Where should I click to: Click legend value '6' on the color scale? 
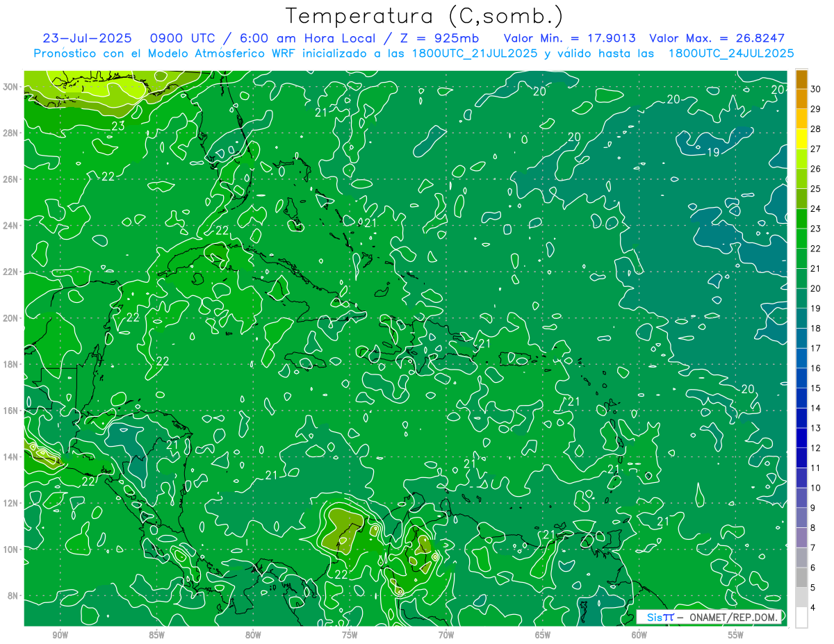tap(814, 568)
